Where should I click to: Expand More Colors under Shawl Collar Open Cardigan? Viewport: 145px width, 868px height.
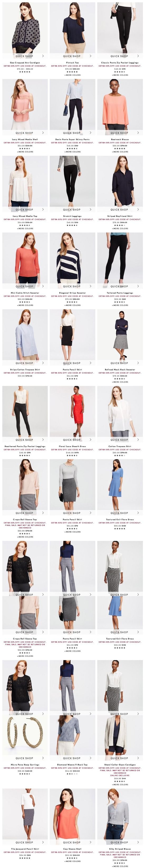[x=120, y=785]
